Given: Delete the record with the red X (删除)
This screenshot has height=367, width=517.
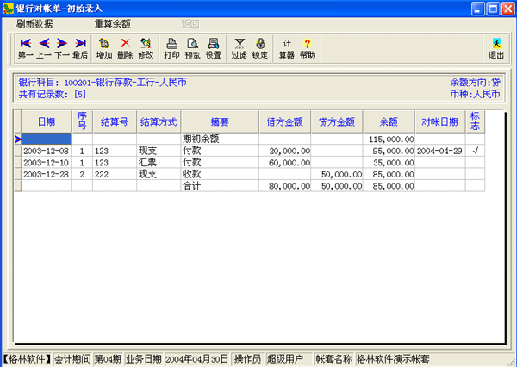Looking at the screenshot, I should 125,48.
